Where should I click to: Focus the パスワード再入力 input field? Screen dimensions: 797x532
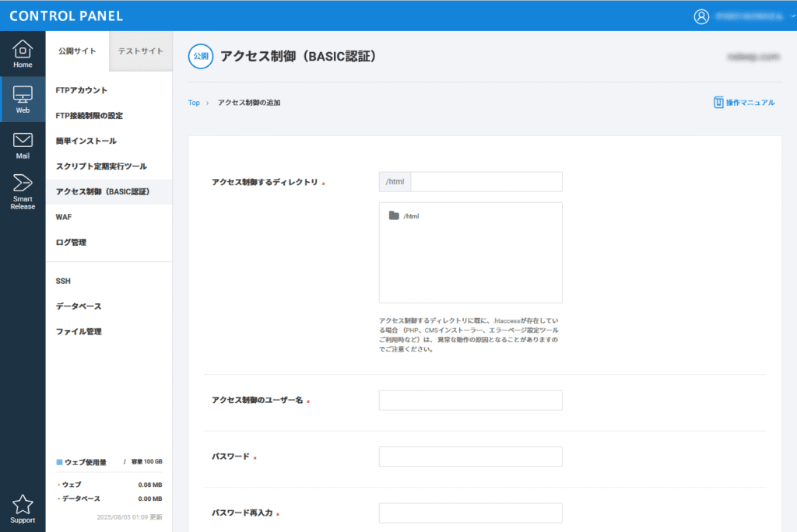click(x=470, y=513)
